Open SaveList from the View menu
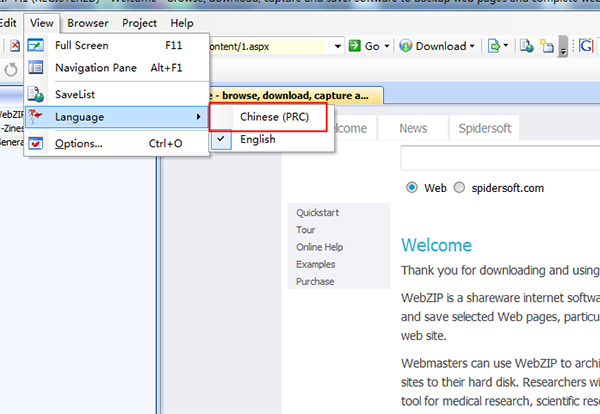This screenshot has height=414, width=600. coord(82,94)
